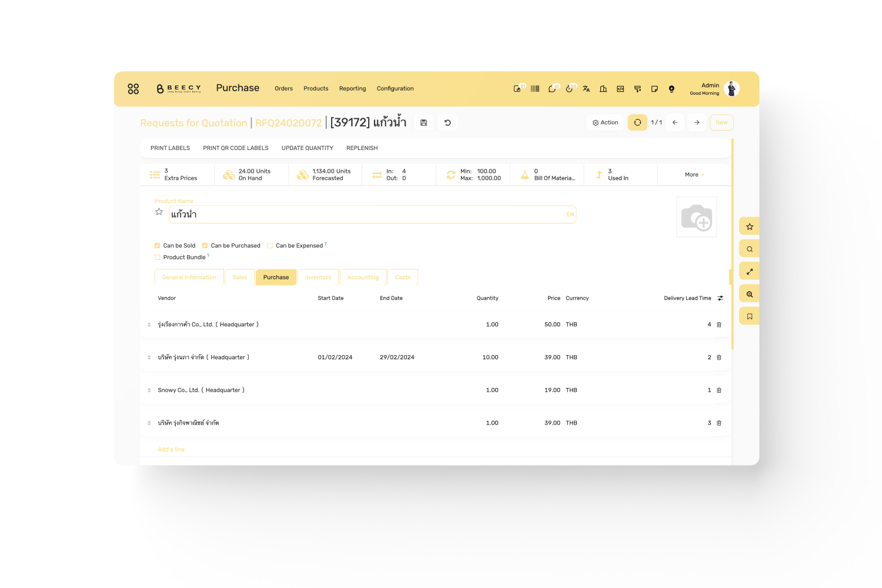Toggle the Can be Purchased checkbox
The height and width of the screenshot is (588, 882).
point(205,246)
